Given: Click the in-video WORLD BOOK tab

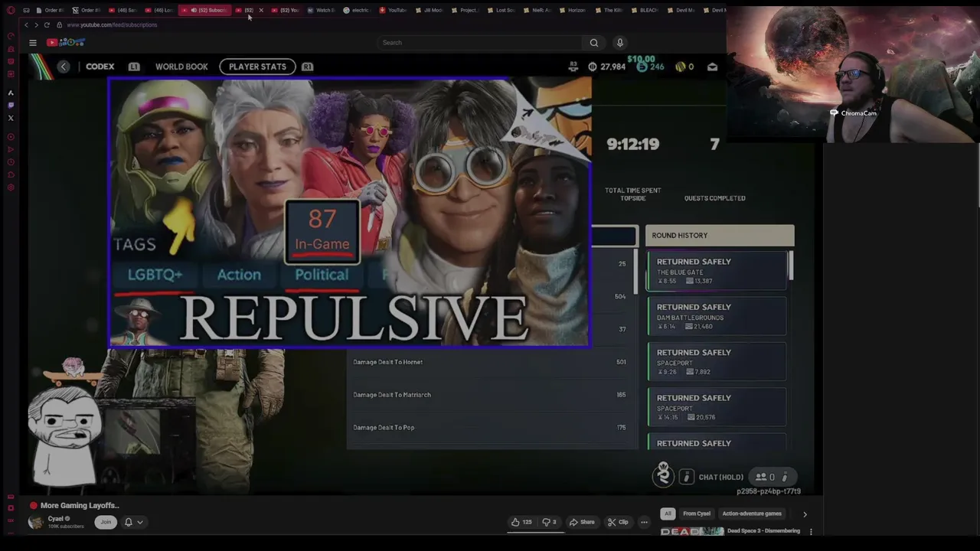Looking at the screenshot, I should [x=181, y=67].
